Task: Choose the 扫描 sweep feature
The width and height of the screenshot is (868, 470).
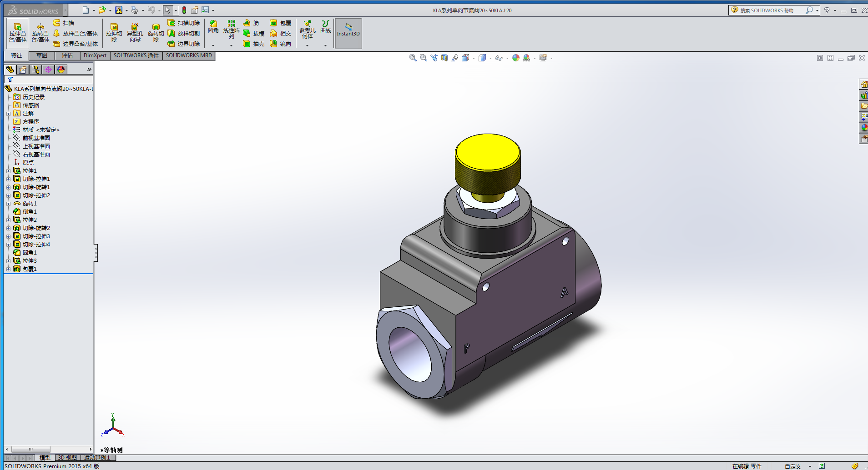Action: 64,23
